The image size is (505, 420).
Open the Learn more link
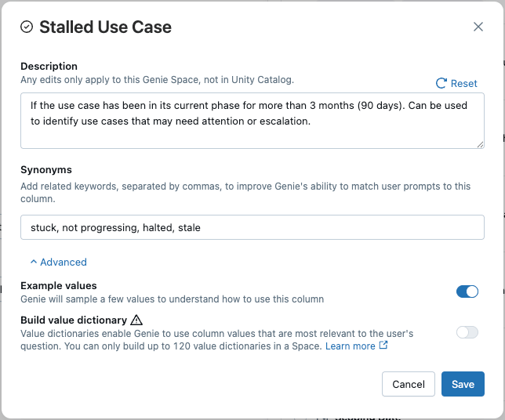(x=350, y=346)
